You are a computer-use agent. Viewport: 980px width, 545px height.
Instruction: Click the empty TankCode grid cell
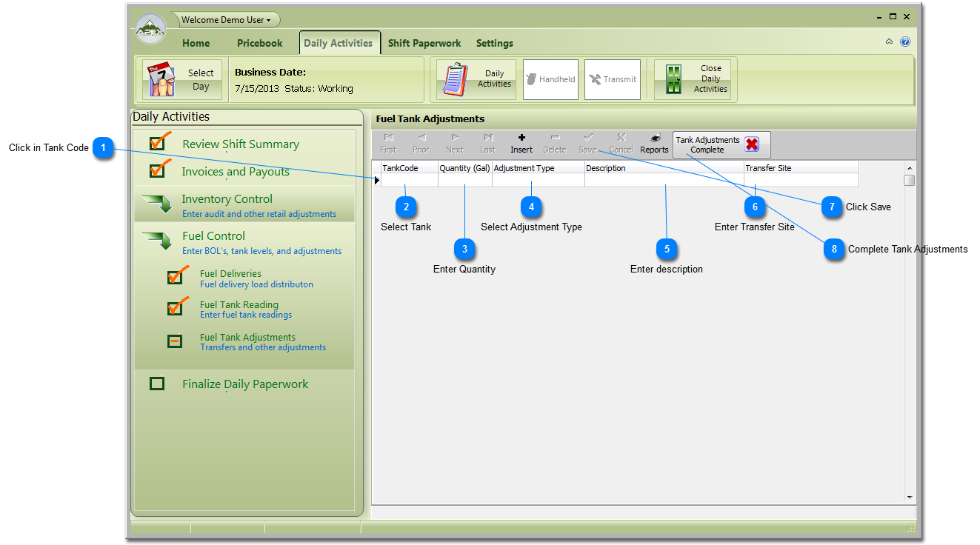pos(409,180)
